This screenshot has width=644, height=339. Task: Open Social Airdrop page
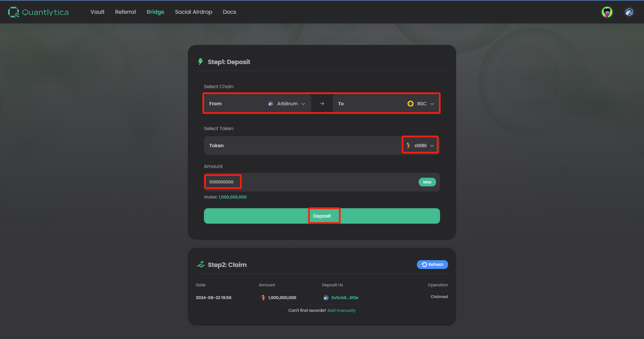[x=194, y=12]
